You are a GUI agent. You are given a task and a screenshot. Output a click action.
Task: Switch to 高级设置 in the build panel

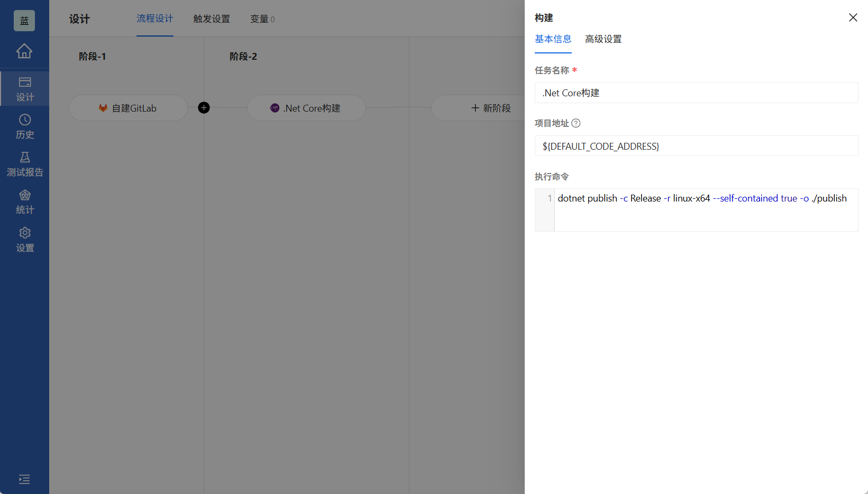click(603, 39)
